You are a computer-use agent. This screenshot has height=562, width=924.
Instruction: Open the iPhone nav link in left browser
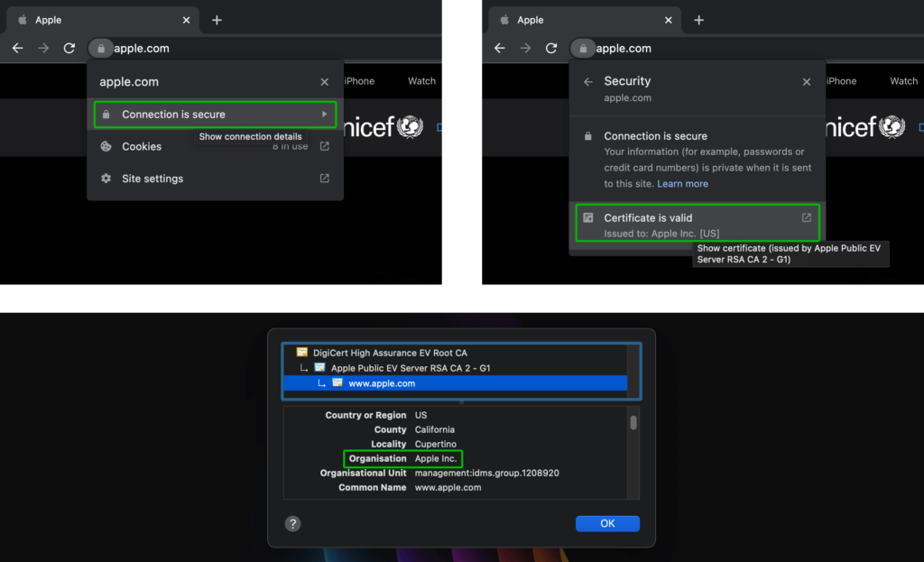[x=359, y=81]
